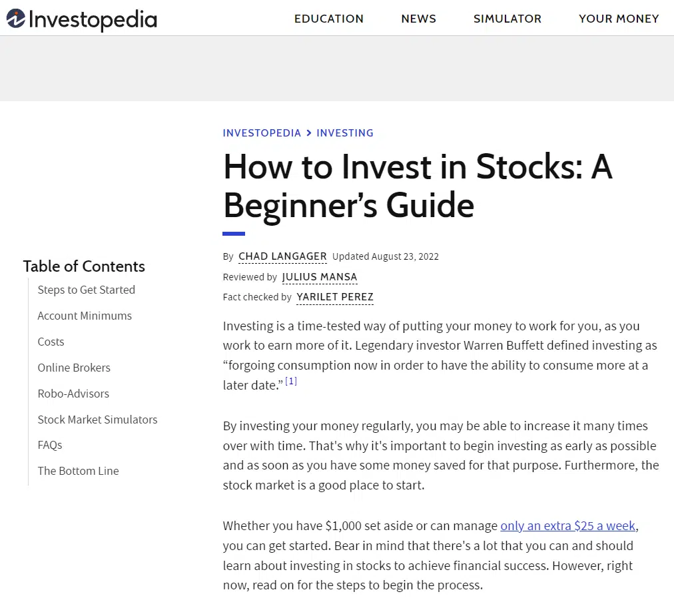Go to the Costs section
This screenshot has width=674, height=616.
[x=51, y=342]
